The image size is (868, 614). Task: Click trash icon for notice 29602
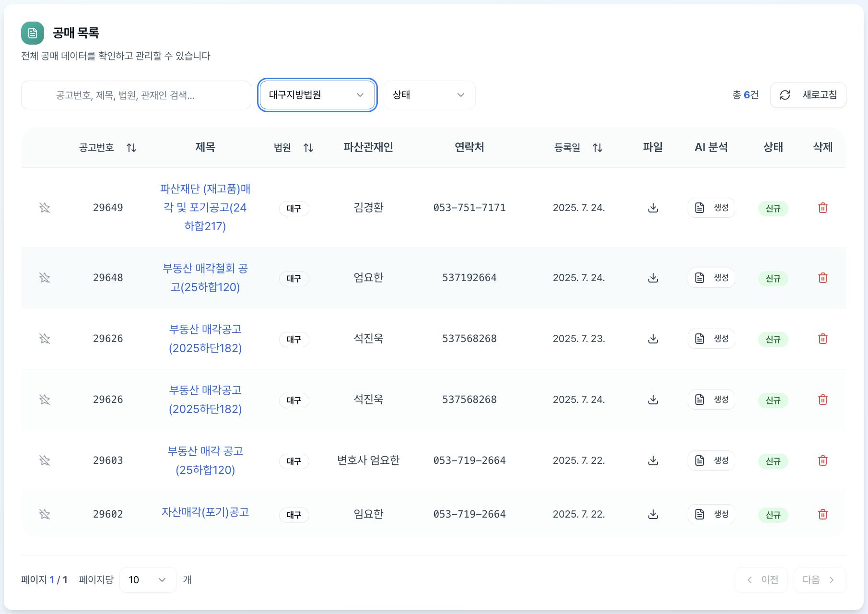click(822, 514)
